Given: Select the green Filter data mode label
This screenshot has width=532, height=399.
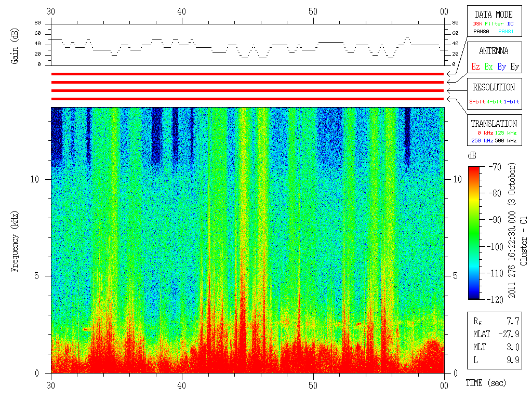Looking at the screenshot, I should [494, 24].
